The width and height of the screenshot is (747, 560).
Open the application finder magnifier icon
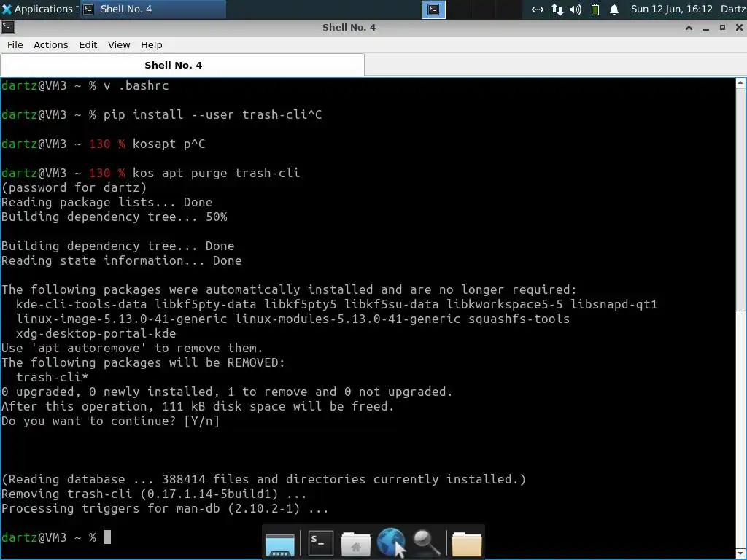point(426,542)
